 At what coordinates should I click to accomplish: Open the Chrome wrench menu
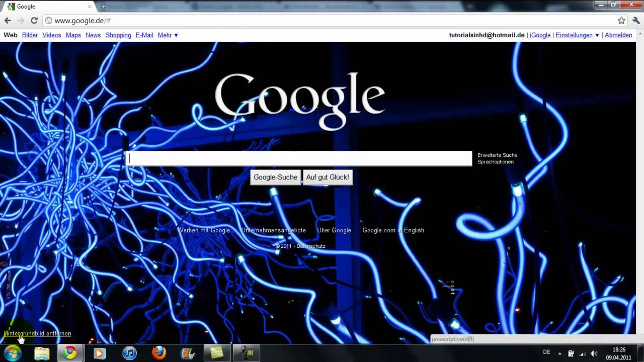click(636, 21)
